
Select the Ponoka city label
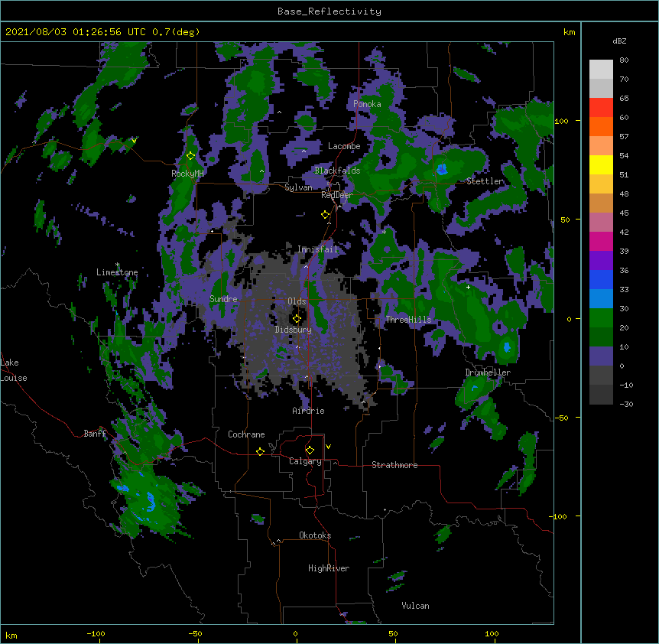(367, 104)
